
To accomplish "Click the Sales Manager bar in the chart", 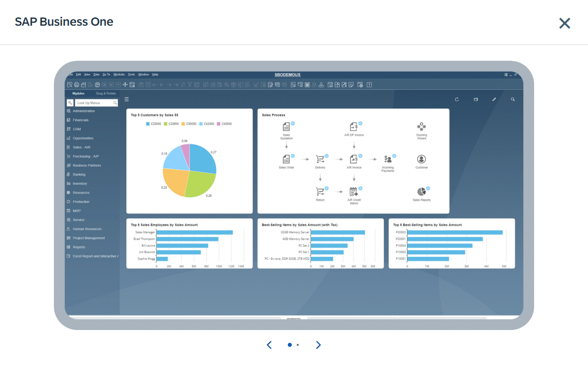I will click(x=195, y=232).
